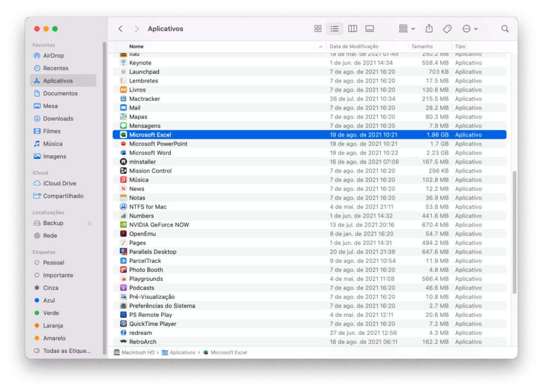Show Todas as Etiquetas tags list

[x=63, y=351]
